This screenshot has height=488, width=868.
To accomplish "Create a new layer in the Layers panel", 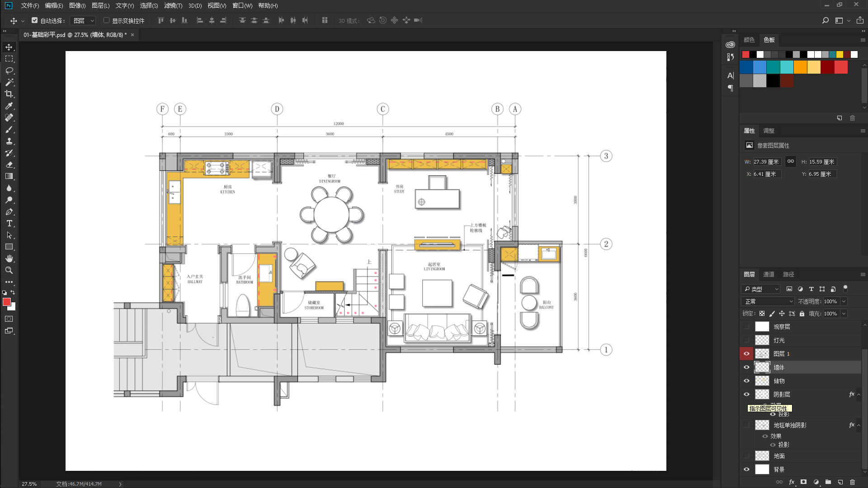I will 840,482.
